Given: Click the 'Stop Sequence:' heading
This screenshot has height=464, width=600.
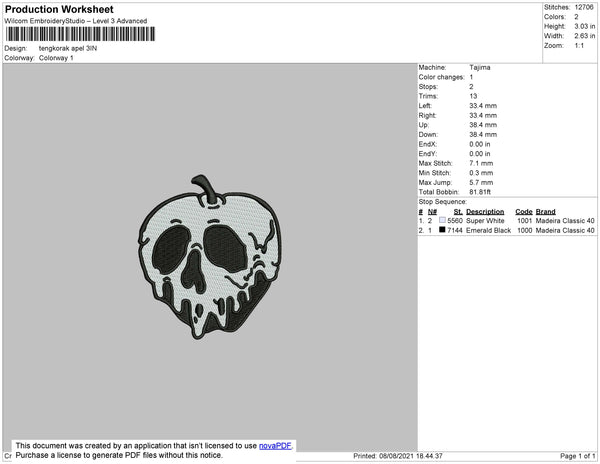Looking at the screenshot, I should point(443,202).
